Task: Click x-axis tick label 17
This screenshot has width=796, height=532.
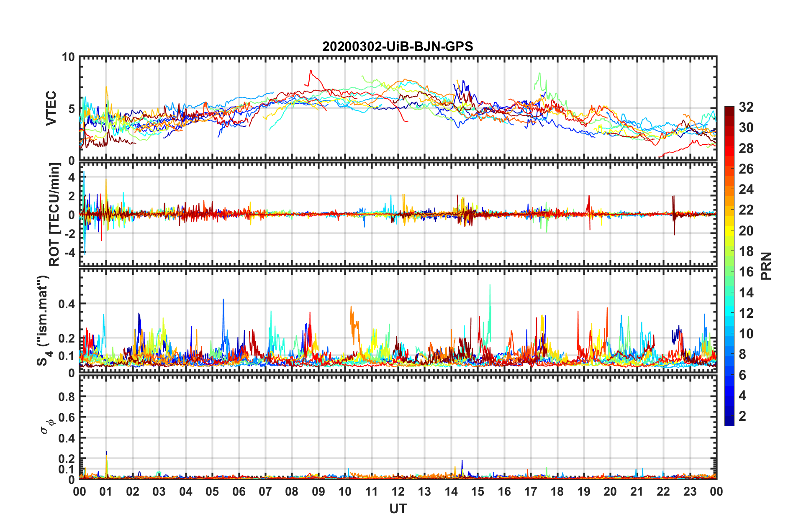Action: 531,491
